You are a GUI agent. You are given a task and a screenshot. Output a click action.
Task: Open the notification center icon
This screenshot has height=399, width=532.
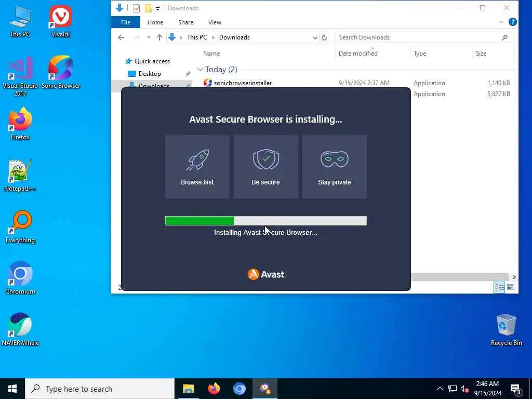coord(516,389)
